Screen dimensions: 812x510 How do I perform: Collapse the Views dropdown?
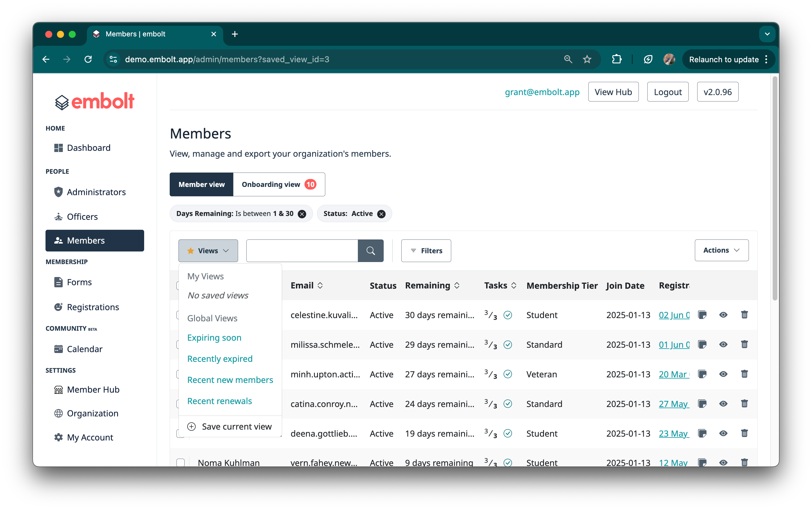point(208,250)
